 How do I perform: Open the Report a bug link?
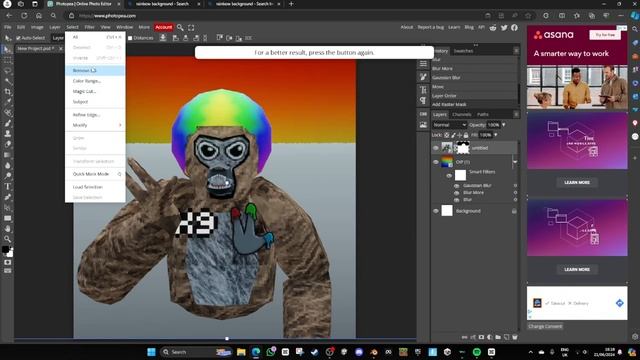point(430,27)
